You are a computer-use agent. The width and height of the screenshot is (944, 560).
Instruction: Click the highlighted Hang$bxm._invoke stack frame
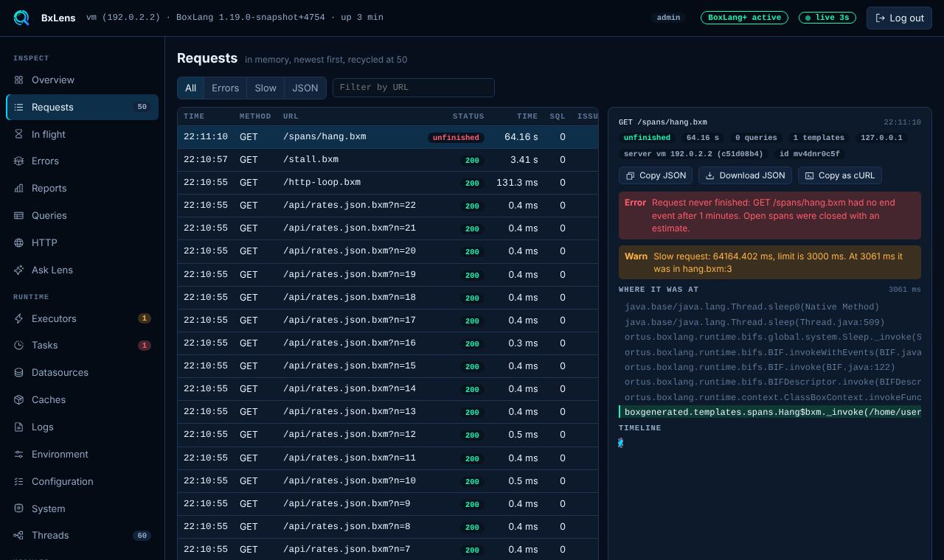pos(770,412)
